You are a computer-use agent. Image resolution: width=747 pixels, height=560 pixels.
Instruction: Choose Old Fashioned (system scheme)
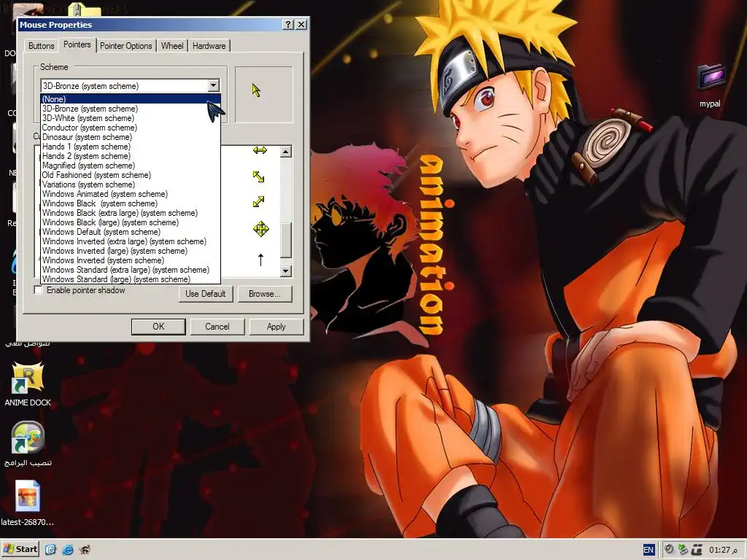131,175
